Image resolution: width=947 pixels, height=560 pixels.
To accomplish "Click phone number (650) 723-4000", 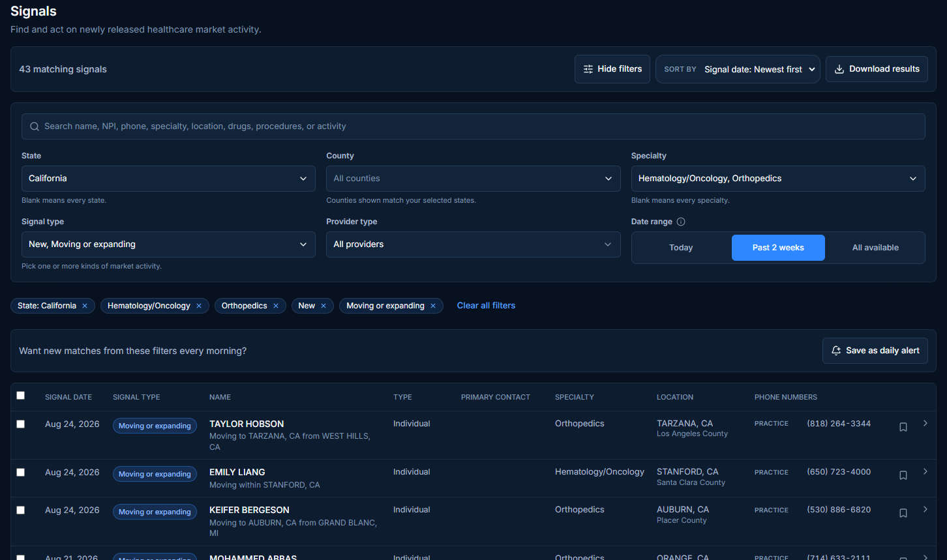I will 839,472.
